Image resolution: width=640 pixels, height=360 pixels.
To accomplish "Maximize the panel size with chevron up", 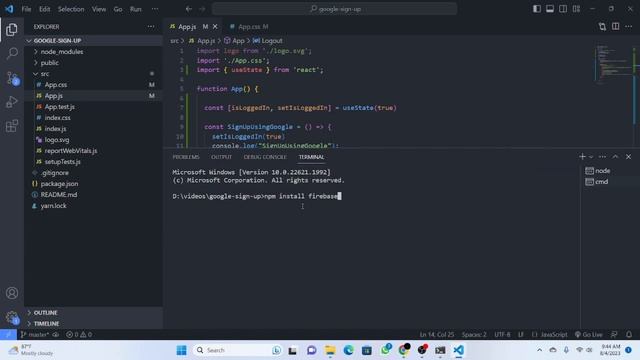I will (616, 157).
